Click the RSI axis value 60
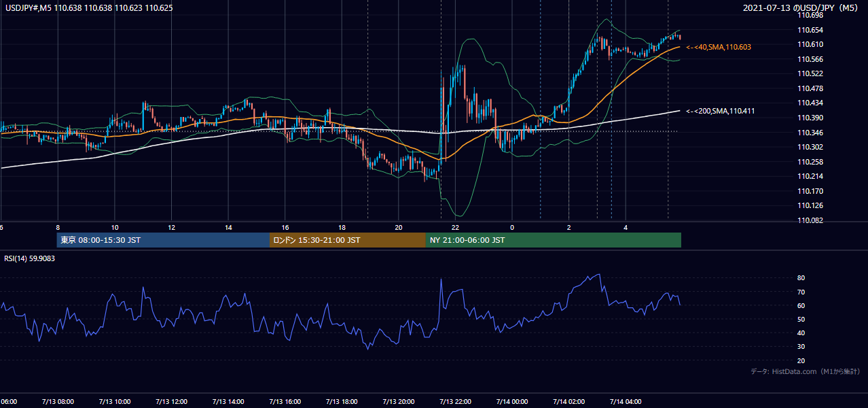The height and width of the screenshot is (408, 868). click(801, 305)
